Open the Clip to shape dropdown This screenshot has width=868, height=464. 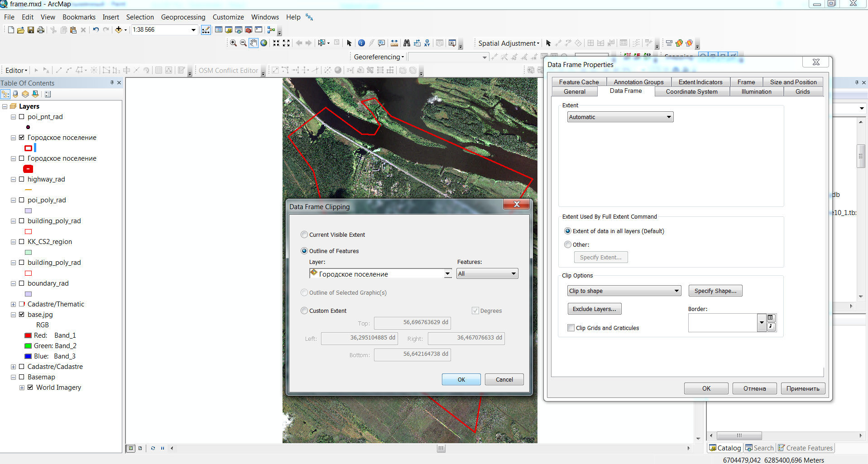[x=624, y=291]
